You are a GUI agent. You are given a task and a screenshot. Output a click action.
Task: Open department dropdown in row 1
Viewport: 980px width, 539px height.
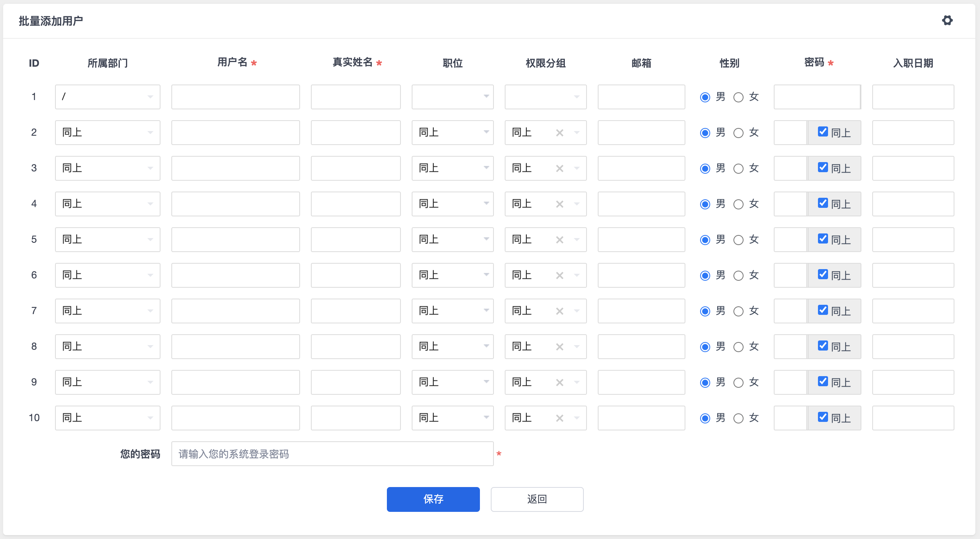click(x=107, y=97)
